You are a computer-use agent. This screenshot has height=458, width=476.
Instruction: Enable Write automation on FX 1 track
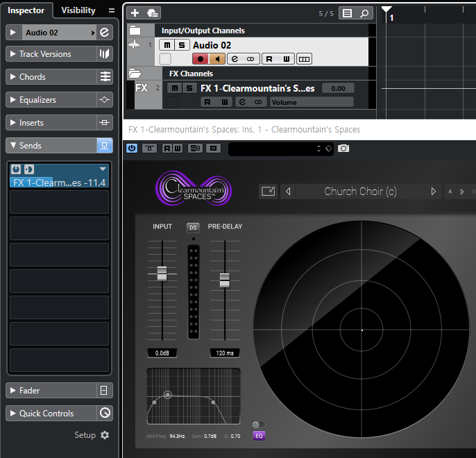(224, 102)
